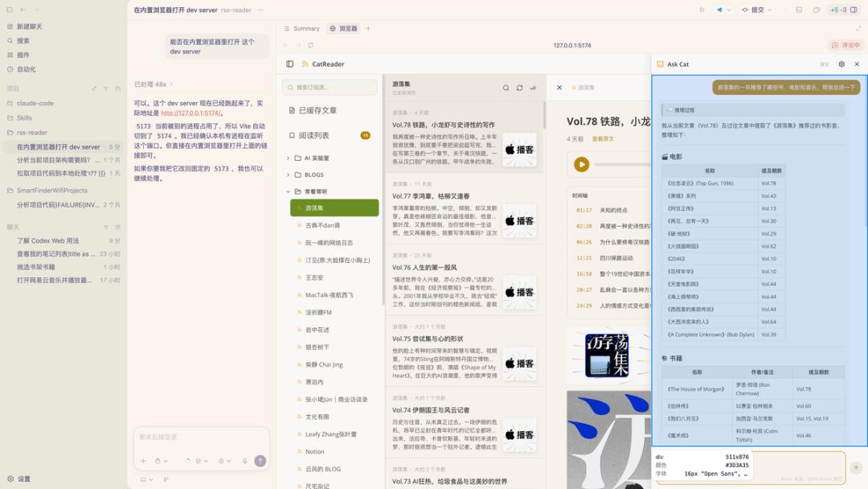The height and width of the screenshot is (489, 868).
Task: Click the podcast audio progress bar
Action: coord(622,165)
